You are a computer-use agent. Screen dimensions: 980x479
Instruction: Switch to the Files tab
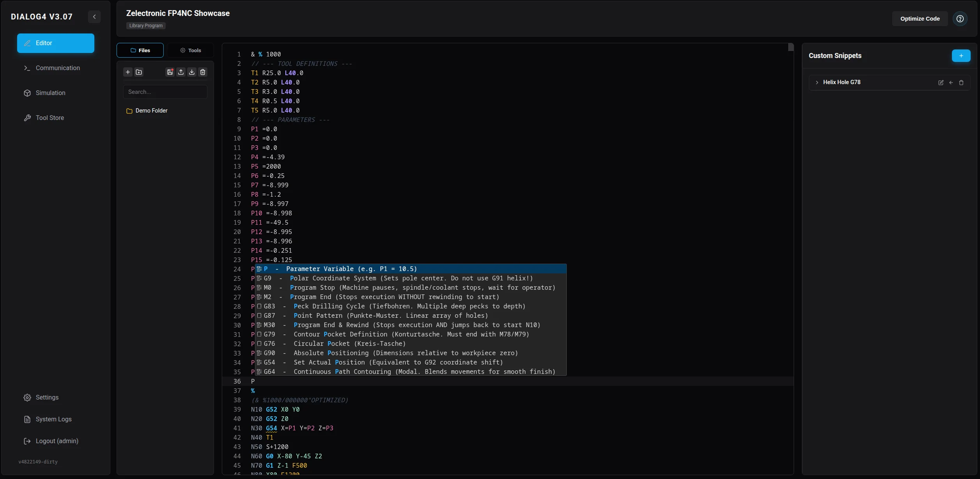140,50
